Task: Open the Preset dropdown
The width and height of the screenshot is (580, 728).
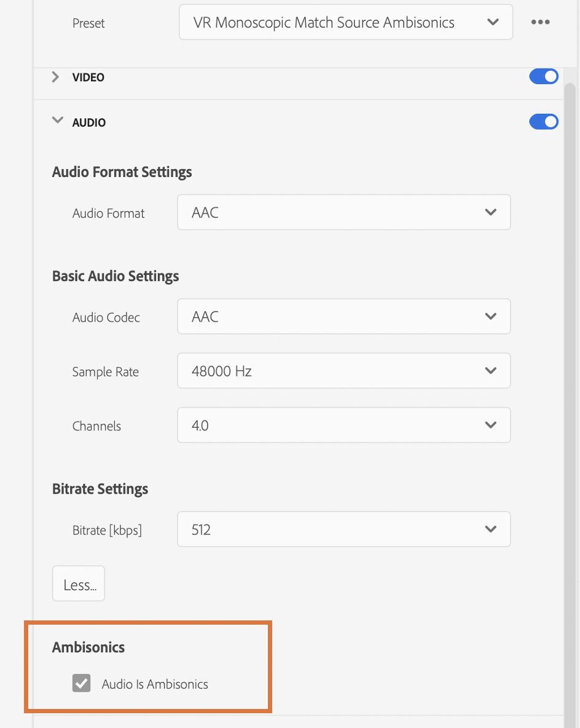Action: click(x=345, y=23)
